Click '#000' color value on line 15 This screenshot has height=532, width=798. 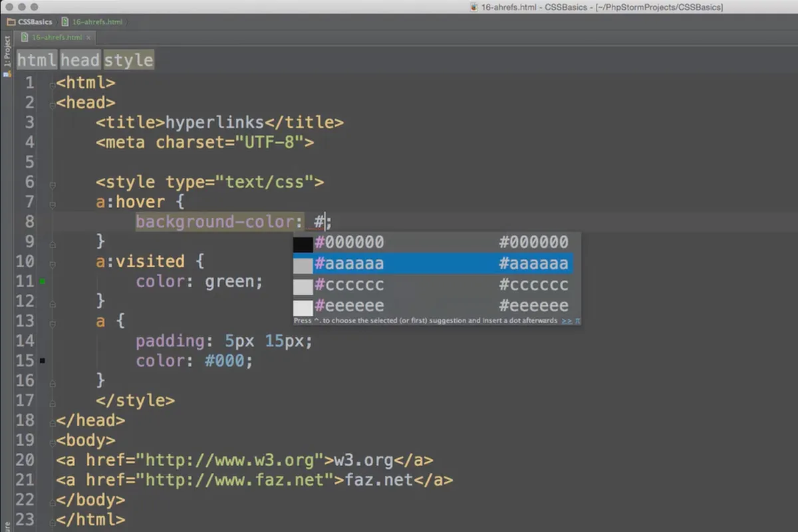click(x=224, y=361)
